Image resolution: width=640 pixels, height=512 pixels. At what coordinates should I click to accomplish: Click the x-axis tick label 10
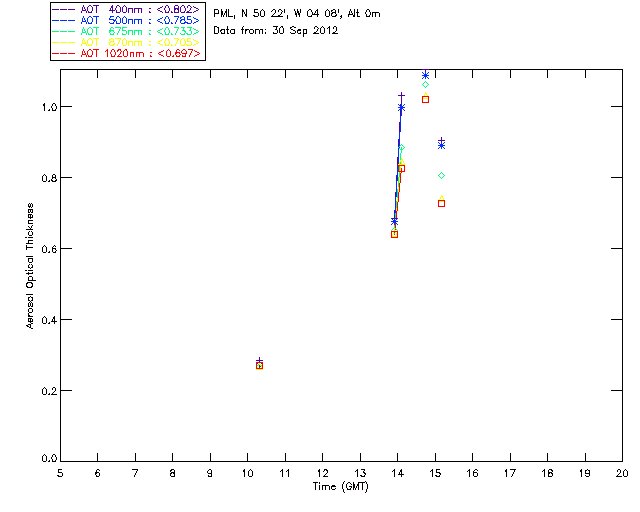coord(247,473)
